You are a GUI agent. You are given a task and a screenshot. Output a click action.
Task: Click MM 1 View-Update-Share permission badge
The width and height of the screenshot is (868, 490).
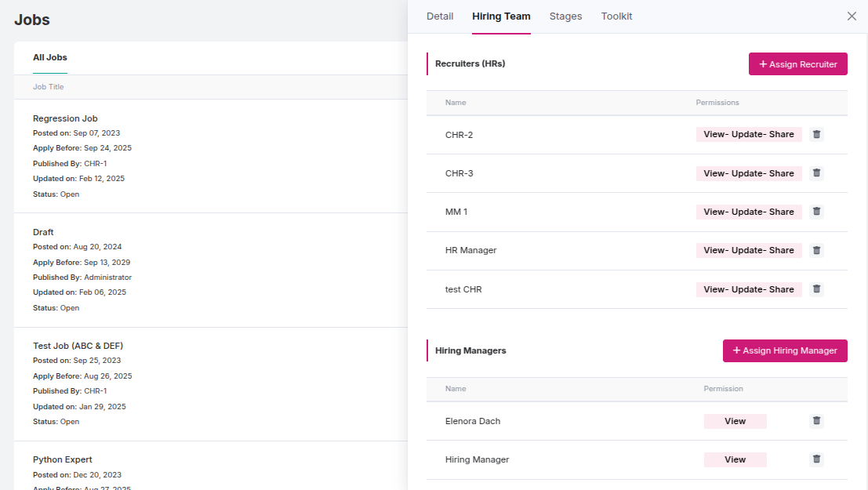click(x=749, y=212)
